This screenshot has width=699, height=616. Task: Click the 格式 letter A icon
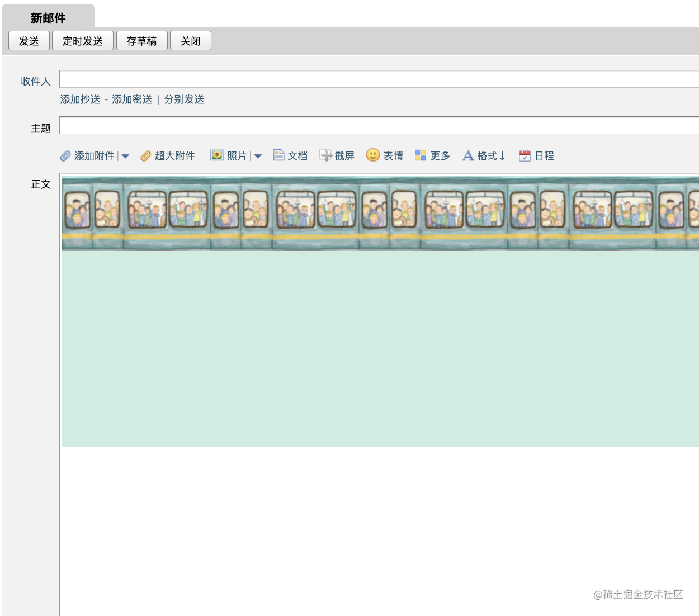coord(468,155)
